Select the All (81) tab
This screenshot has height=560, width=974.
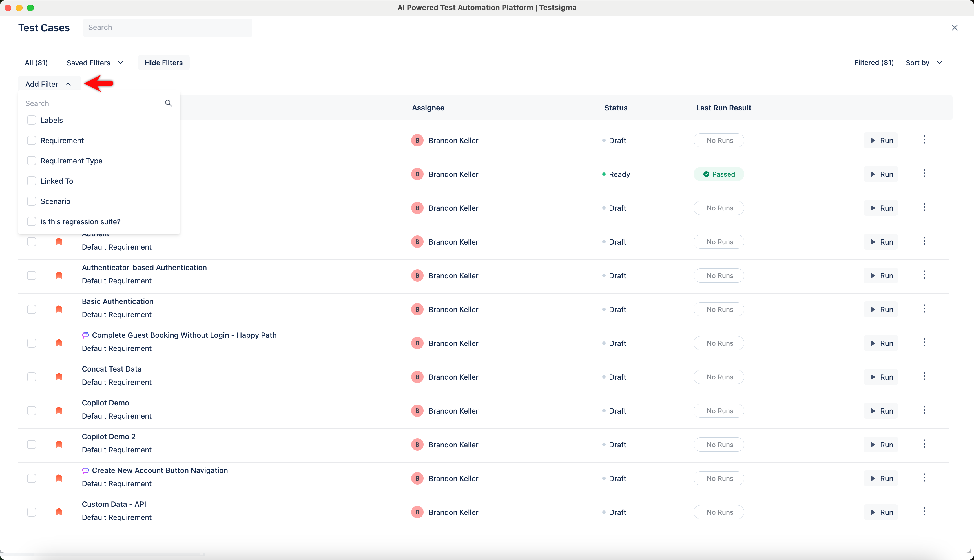(x=36, y=62)
